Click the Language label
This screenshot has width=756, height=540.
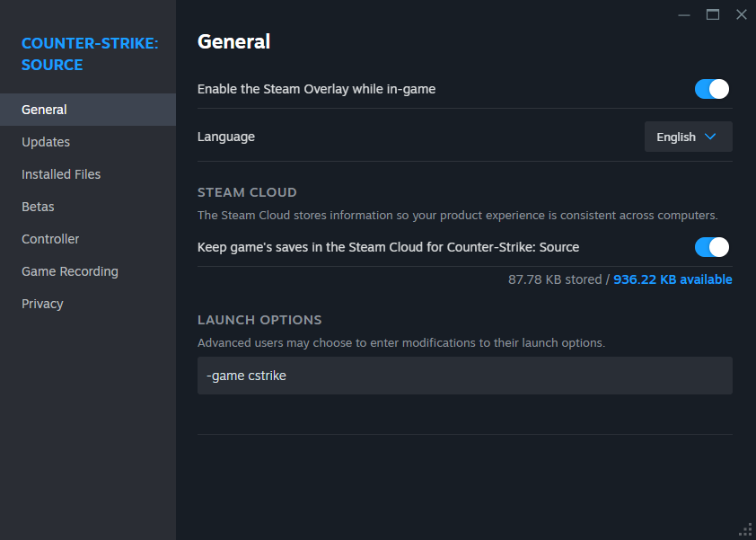click(226, 137)
